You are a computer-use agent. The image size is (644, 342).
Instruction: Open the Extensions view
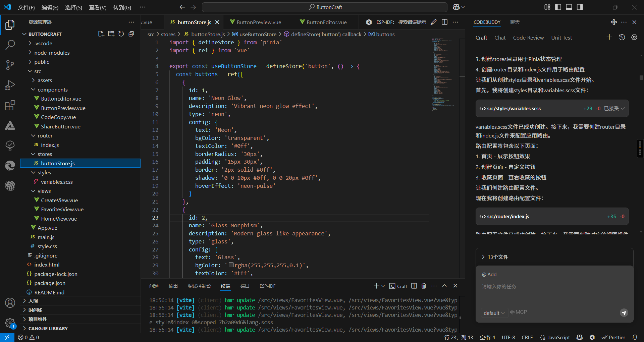10,105
